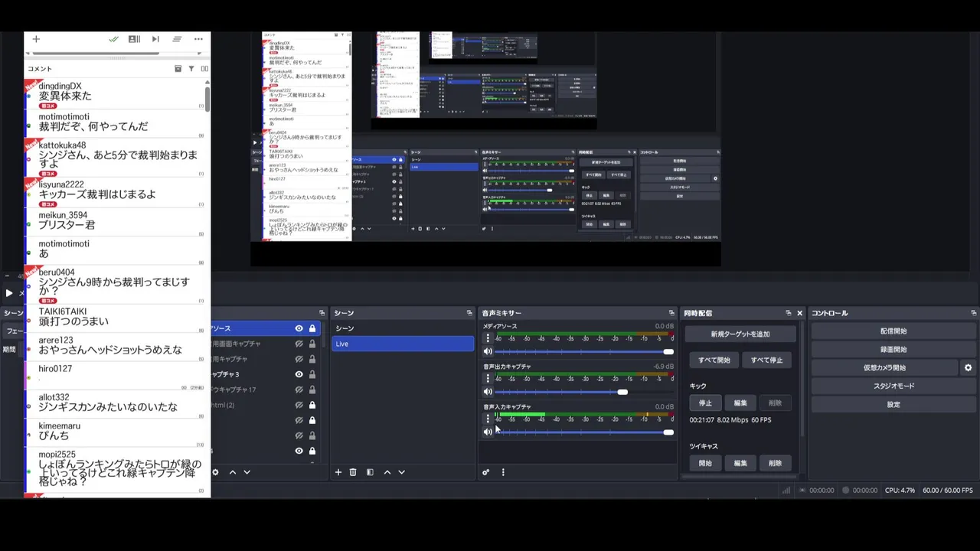Viewport: 980px width, 551px height.
Task: Open 音声出力キャプチャ three-dots menu
Action: coord(488,378)
